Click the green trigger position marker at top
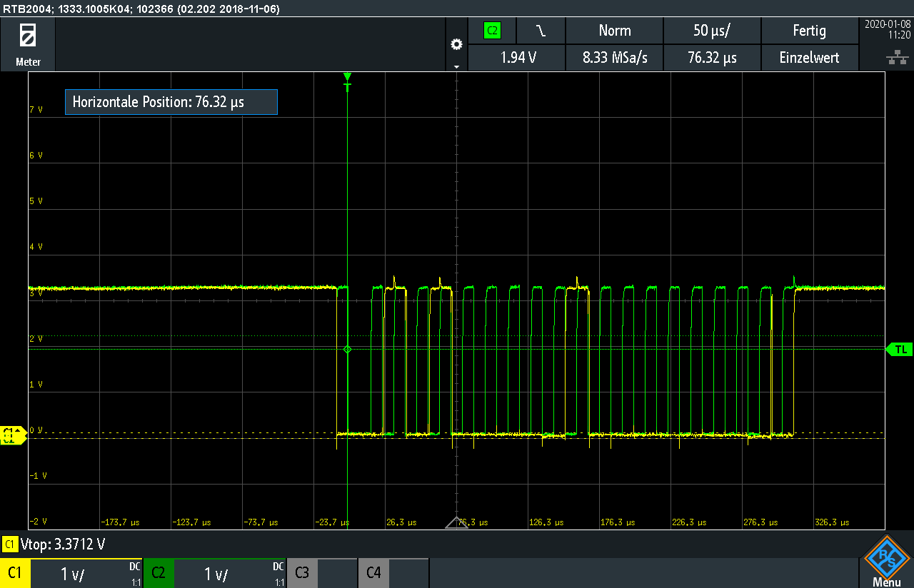This screenshot has height=588, width=914. point(348,77)
